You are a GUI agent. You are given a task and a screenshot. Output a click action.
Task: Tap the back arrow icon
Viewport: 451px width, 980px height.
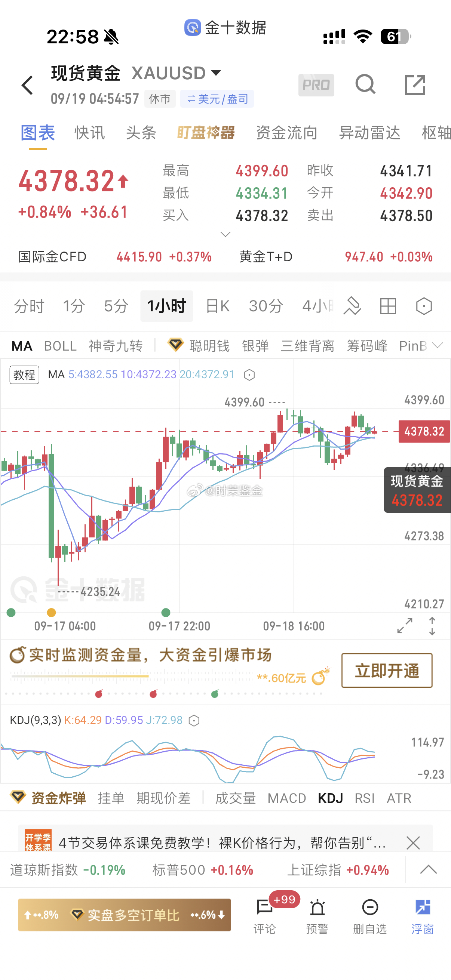27,85
